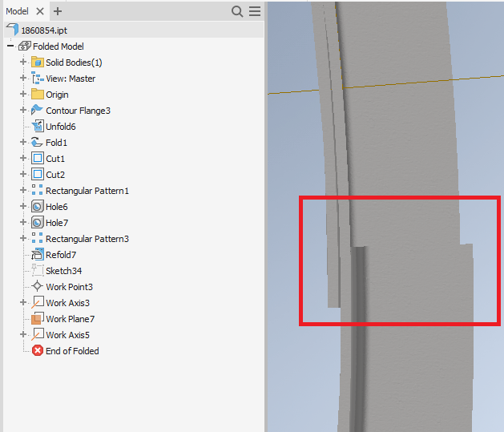
Task: Click the Work Point3 icon
Action: click(38, 286)
